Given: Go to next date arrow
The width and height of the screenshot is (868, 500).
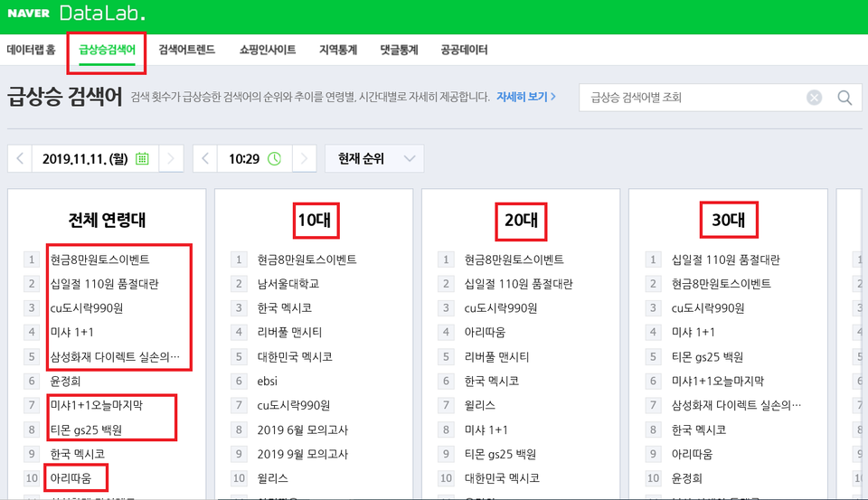Looking at the screenshot, I should point(171,159).
